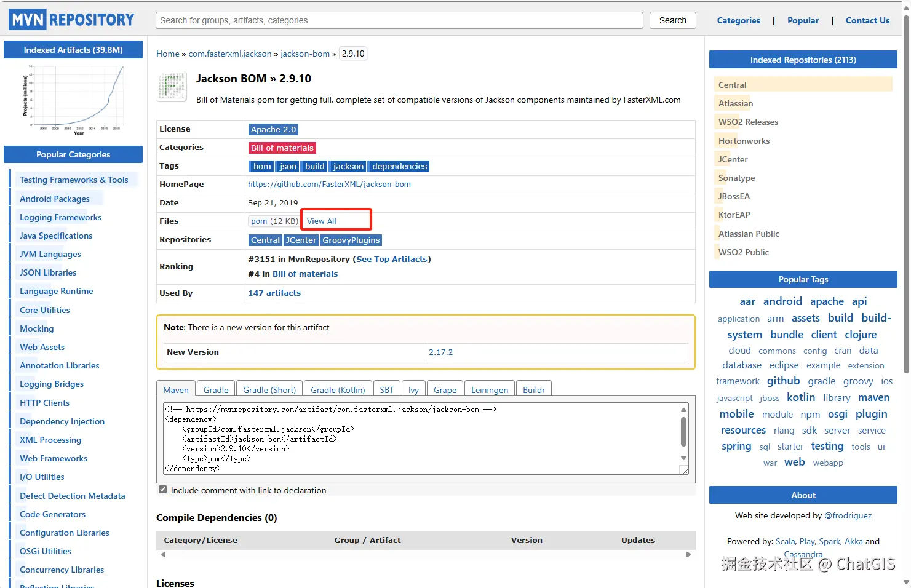Click the code box resize handle

[x=683, y=470]
